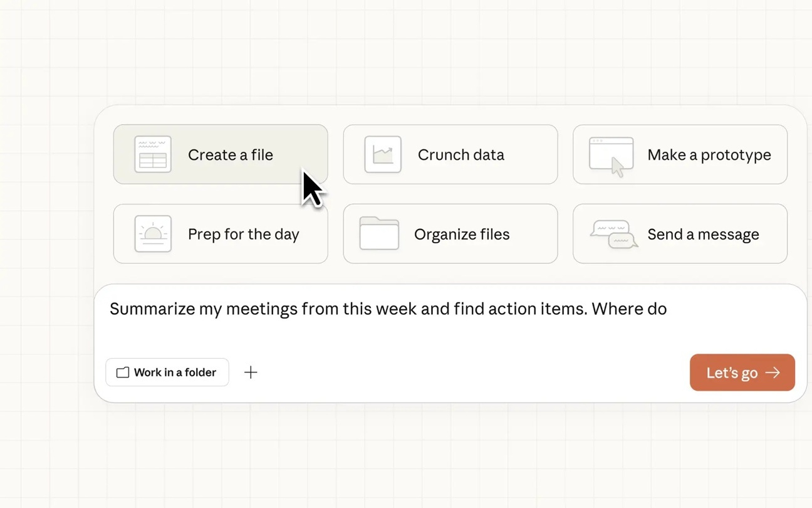Click the arrow icon inside Let's go
812x508 pixels.
[773, 373]
